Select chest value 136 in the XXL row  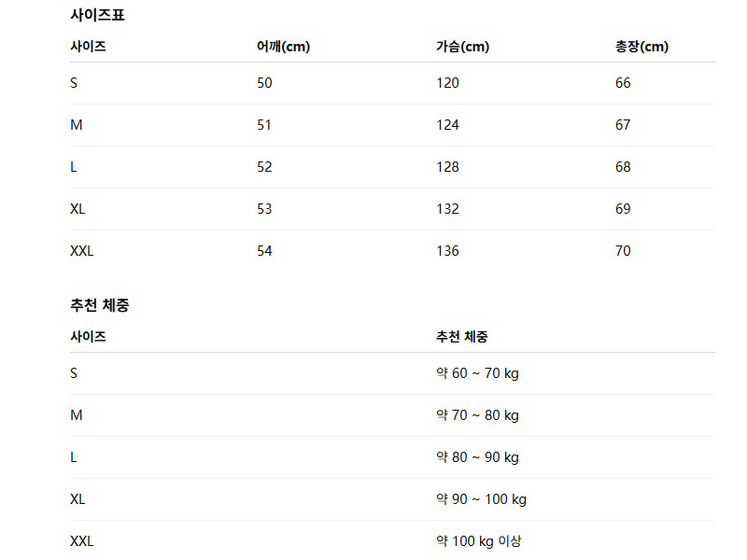click(447, 251)
